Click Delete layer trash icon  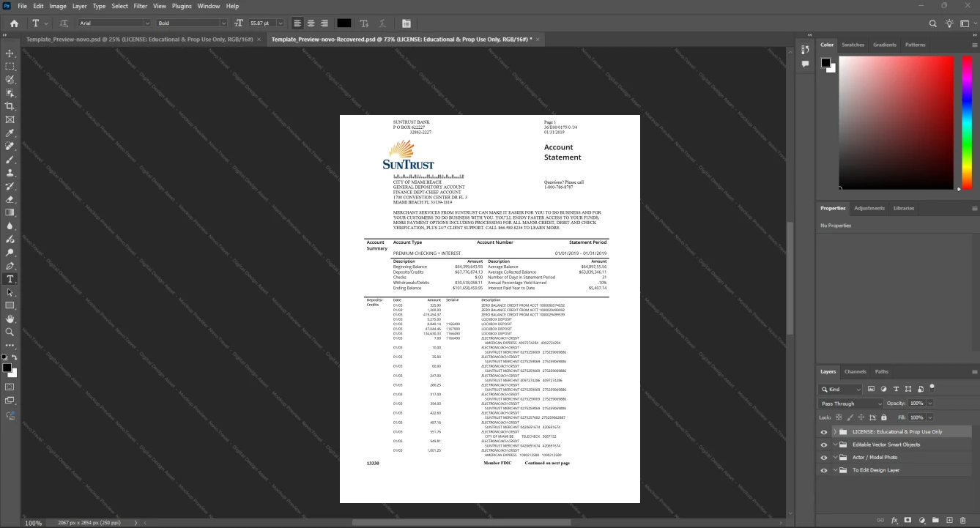point(963,520)
